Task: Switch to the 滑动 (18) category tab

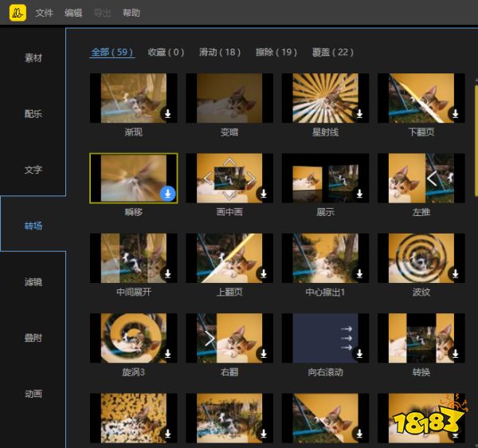Action: (220, 52)
